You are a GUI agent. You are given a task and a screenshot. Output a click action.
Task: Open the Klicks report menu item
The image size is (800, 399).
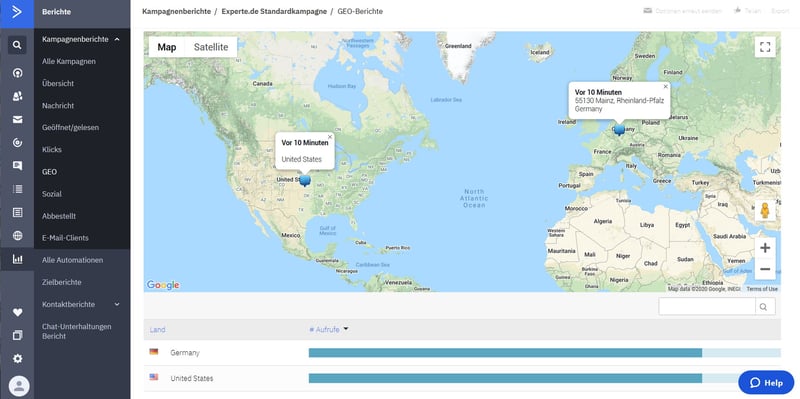52,149
